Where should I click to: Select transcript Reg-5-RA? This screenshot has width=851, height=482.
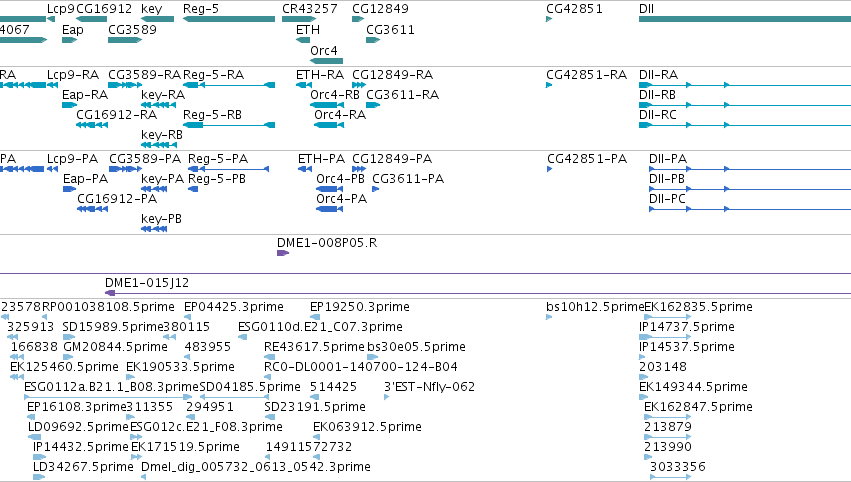(x=213, y=75)
